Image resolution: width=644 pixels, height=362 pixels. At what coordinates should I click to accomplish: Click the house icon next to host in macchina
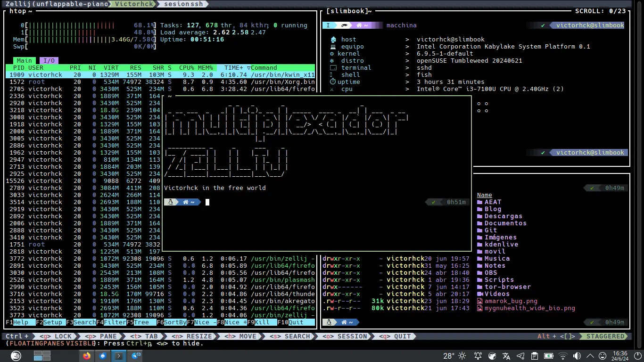[x=333, y=39]
